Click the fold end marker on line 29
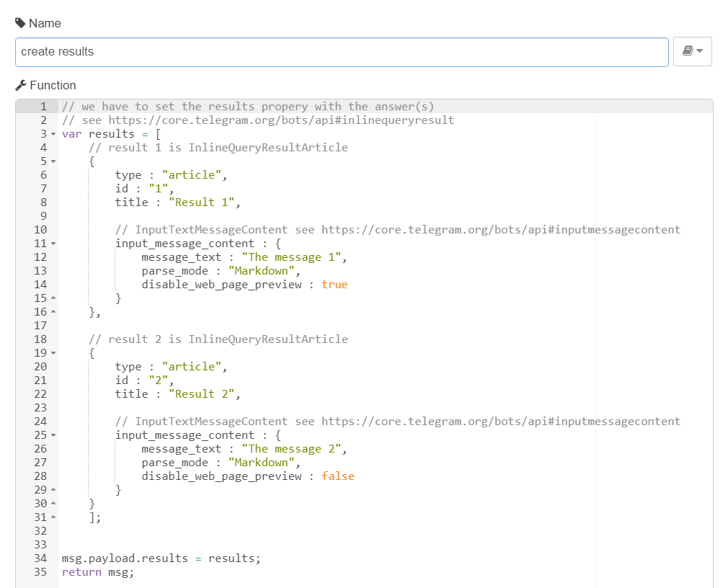This screenshot has width=723, height=588. pos(53,490)
